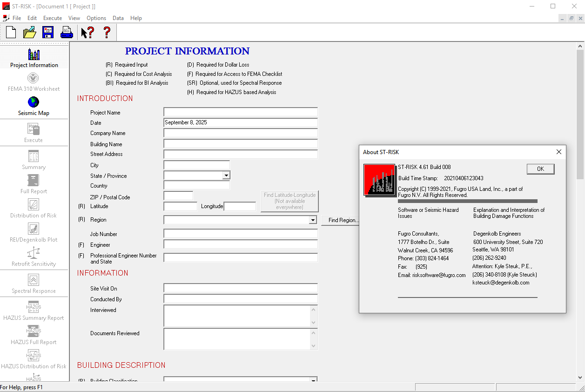This screenshot has height=392, width=585.
Task: Click the Execute sidebar icon
Action: (34, 129)
